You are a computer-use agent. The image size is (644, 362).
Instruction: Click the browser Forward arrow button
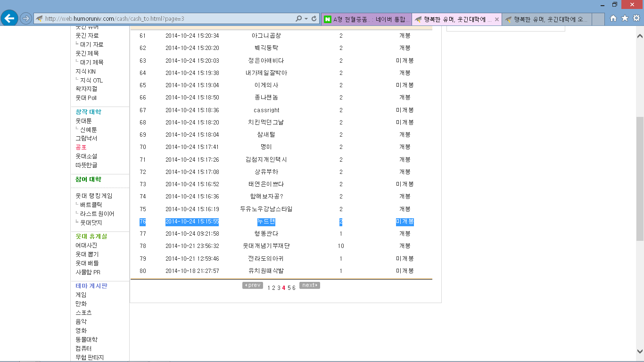point(26,18)
